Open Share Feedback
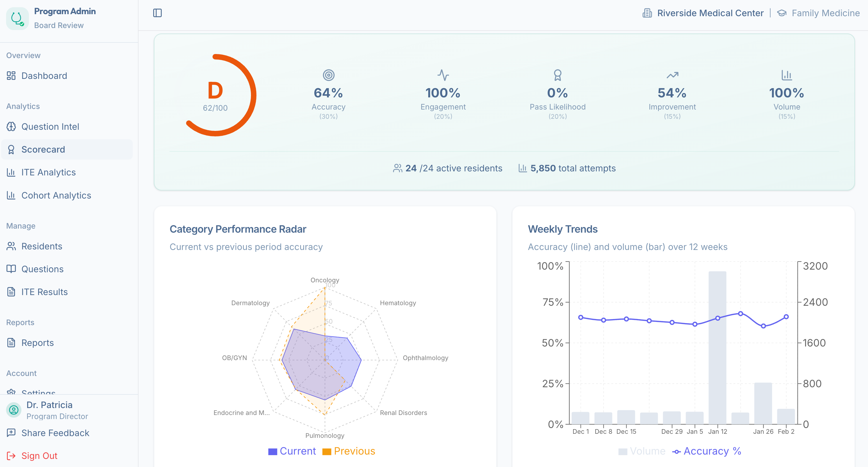 [x=55, y=433]
